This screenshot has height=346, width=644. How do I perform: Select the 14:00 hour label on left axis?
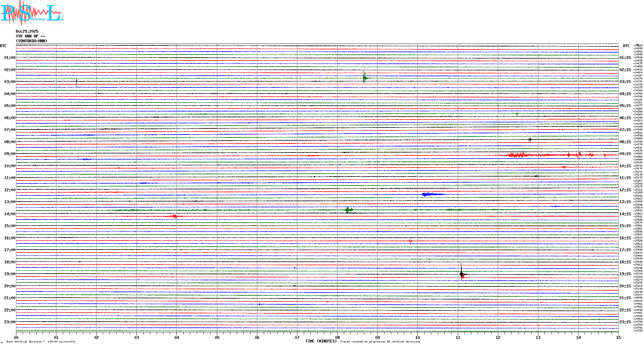coord(10,214)
